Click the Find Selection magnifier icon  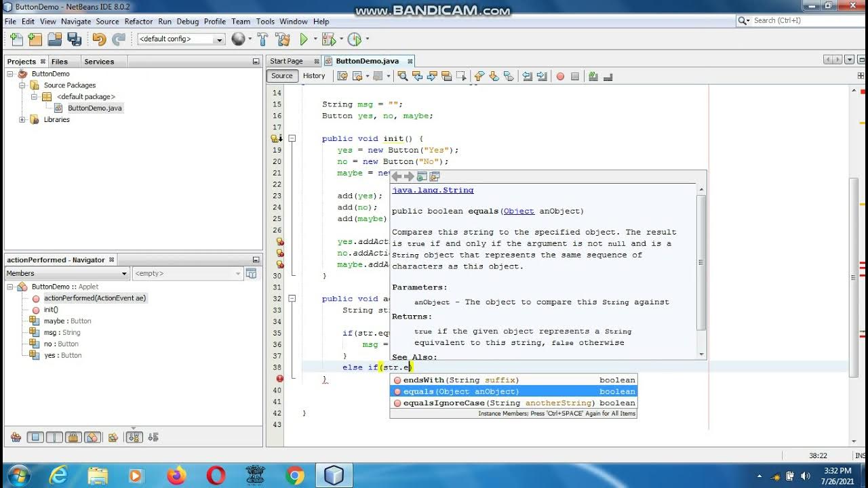pos(403,76)
